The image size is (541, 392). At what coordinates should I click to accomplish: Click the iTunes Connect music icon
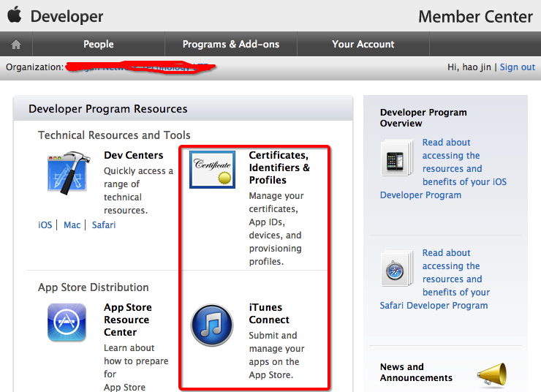[x=212, y=325]
